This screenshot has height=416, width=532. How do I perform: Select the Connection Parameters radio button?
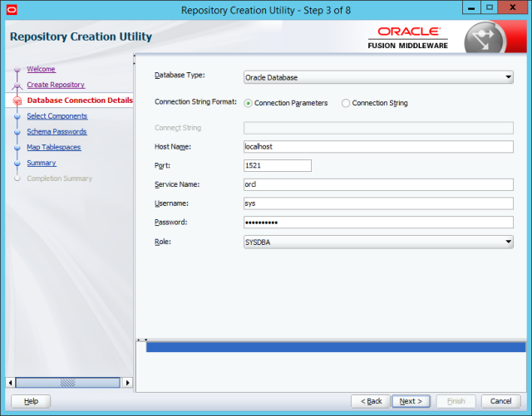tap(248, 103)
